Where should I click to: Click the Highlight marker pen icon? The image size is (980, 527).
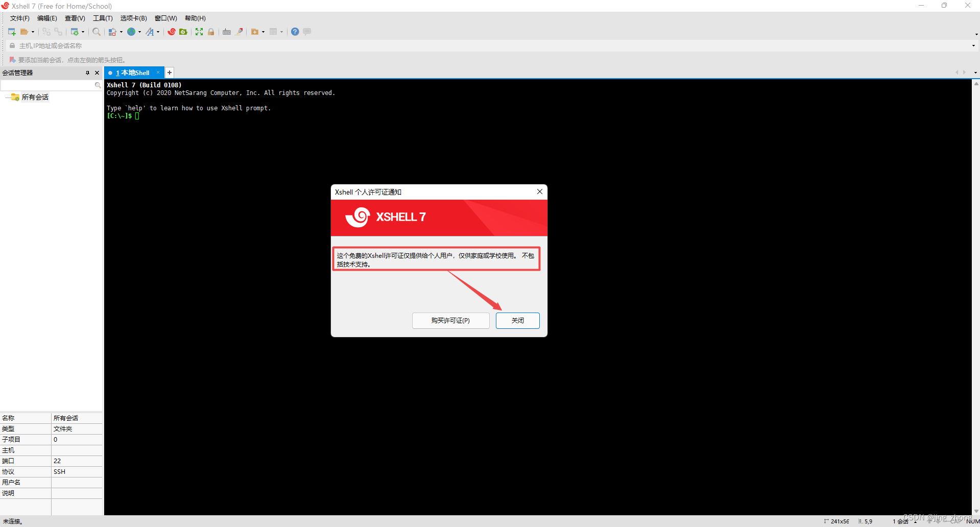239,32
